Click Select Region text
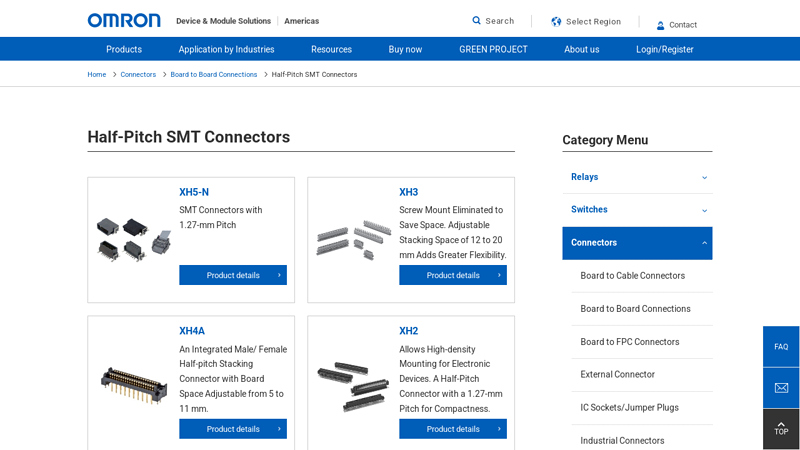This screenshot has width=800, height=450. click(593, 21)
